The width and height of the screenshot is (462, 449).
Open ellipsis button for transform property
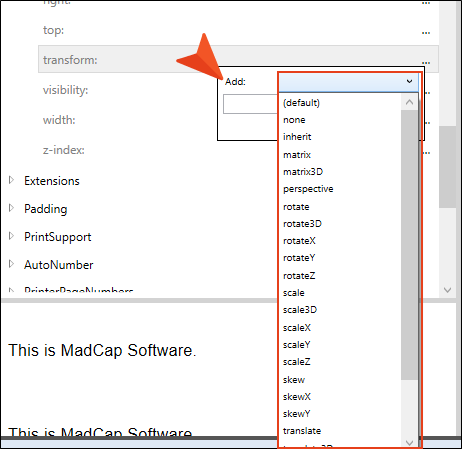coord(426,62)
